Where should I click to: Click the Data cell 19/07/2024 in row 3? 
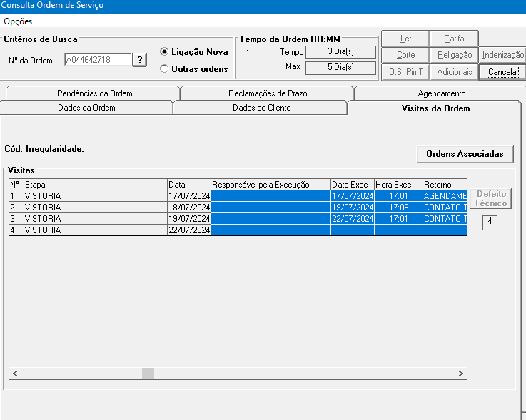[189, 218]
